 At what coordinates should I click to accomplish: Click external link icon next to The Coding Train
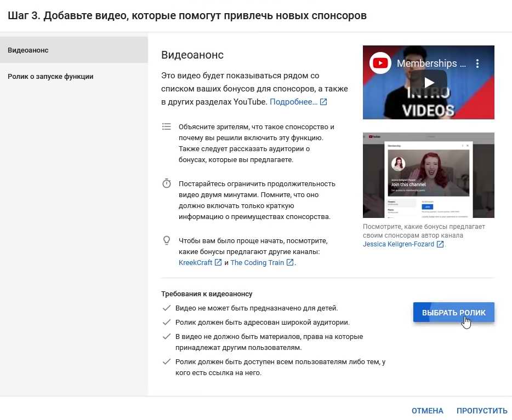(x=290, y=262)
